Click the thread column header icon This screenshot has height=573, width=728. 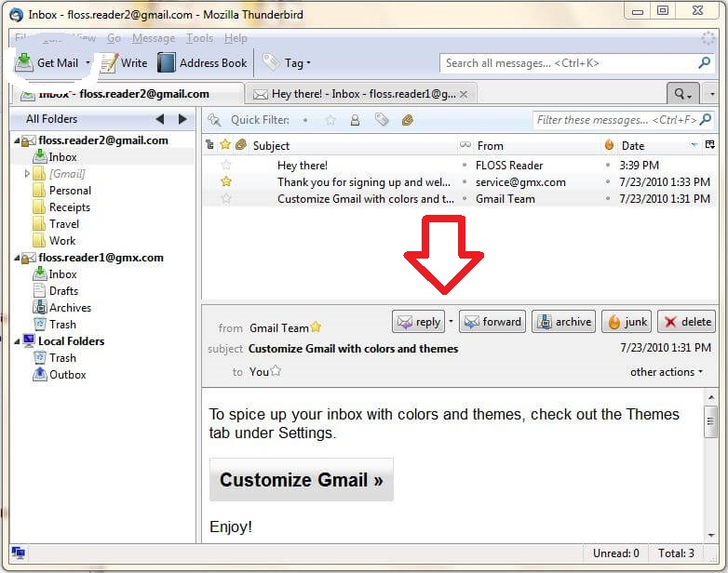tap(209, 145)
